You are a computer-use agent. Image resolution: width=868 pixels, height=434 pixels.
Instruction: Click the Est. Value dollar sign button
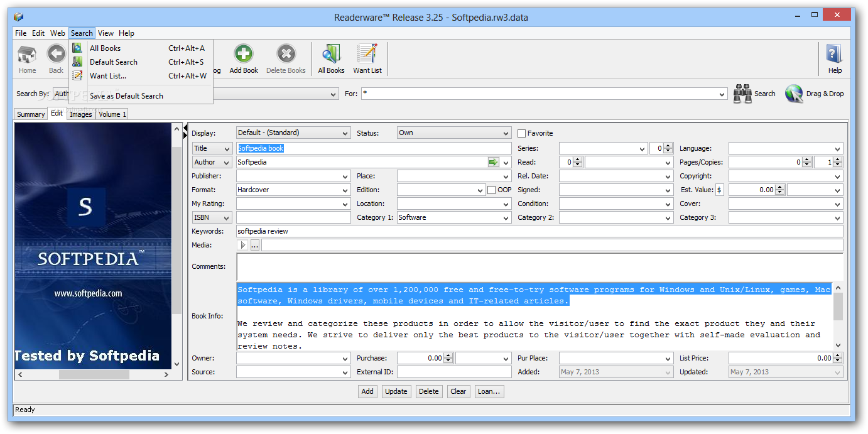(719, 190)
